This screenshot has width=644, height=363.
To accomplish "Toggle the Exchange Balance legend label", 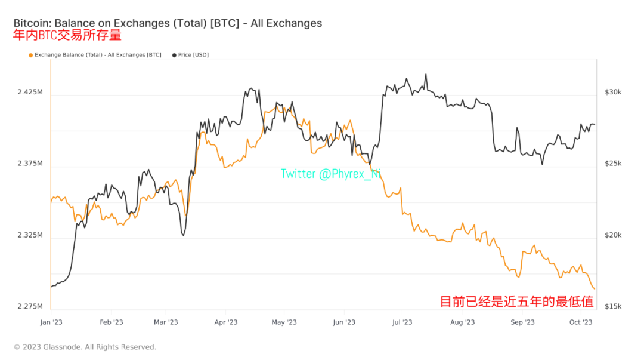I will point(98,55).
